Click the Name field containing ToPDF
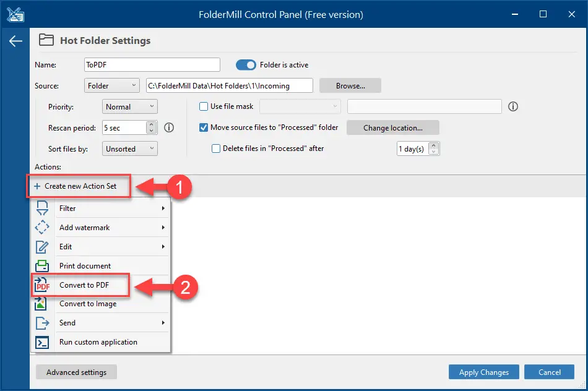 point(152,64)
